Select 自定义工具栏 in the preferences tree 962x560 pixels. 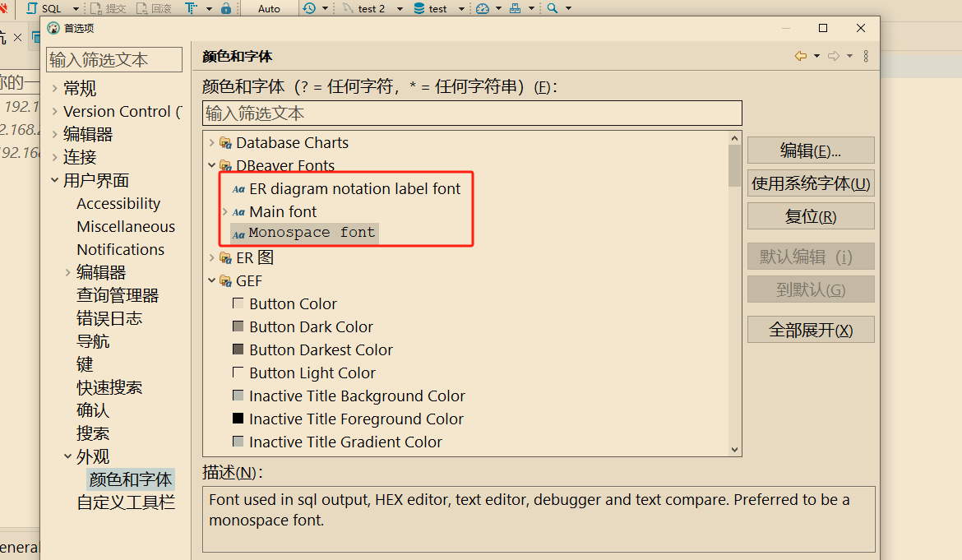click(x=126, y=502)
